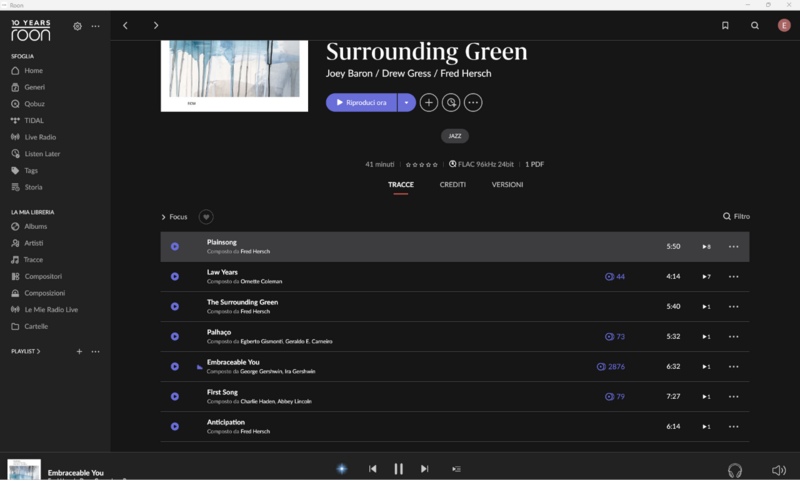Screen dimensions: 800x480
Task: Expand the Riproduci ora dropdown arrow
Action: 406,102
